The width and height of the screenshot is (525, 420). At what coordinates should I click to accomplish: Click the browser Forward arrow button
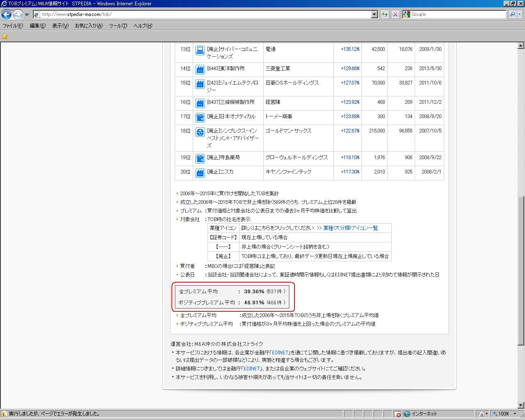click(17, 14)
